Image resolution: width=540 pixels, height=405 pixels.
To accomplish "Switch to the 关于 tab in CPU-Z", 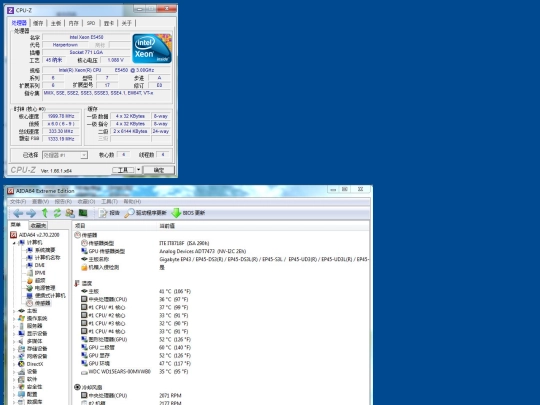I will click(x=126, y=23).
